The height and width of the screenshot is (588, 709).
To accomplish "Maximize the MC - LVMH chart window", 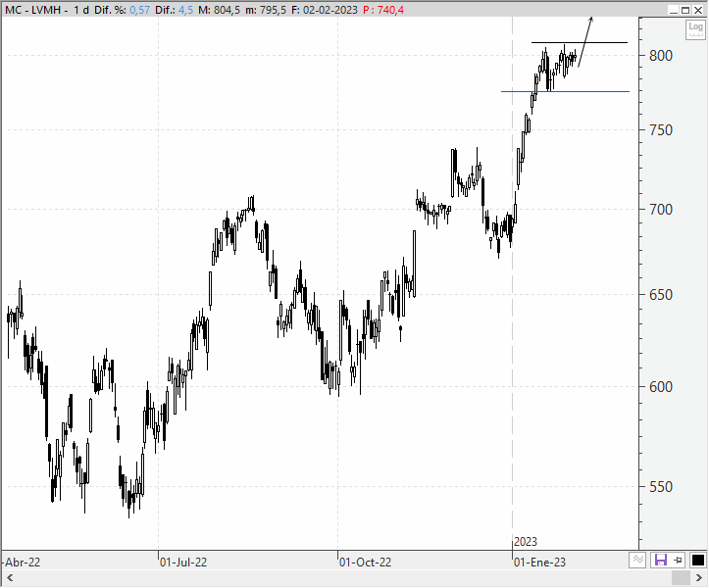I will (685, 10).
